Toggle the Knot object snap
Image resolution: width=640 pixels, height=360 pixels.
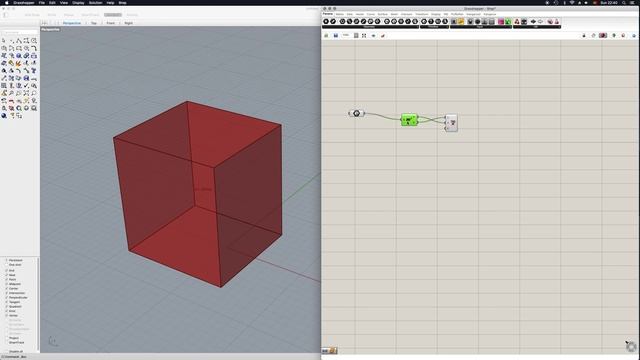(11, 311)
